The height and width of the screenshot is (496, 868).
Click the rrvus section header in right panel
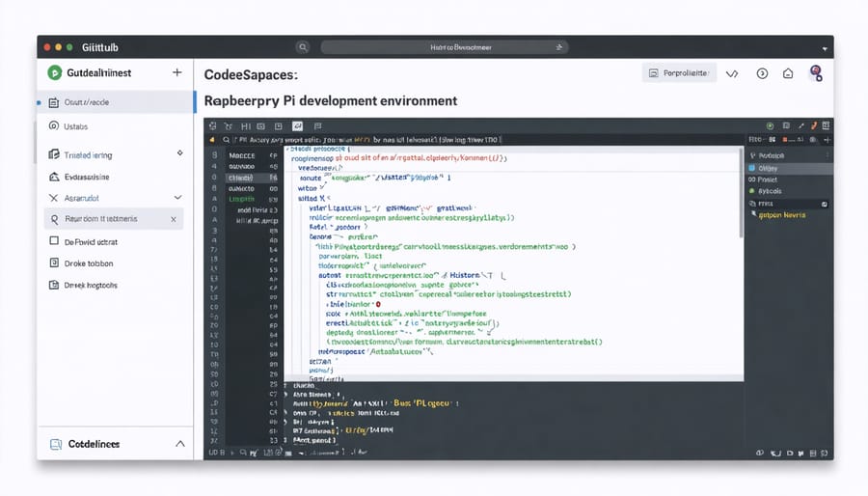tap(787, 204)
